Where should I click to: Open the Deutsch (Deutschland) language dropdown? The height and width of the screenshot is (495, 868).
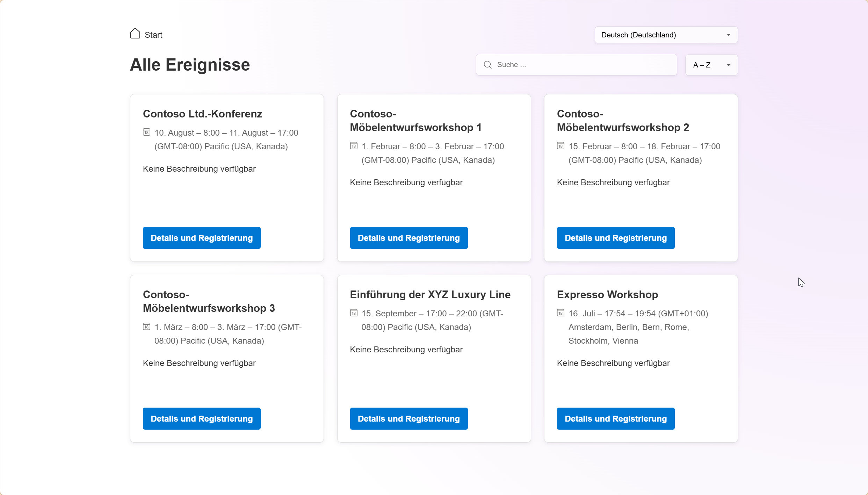coord(666,35)
